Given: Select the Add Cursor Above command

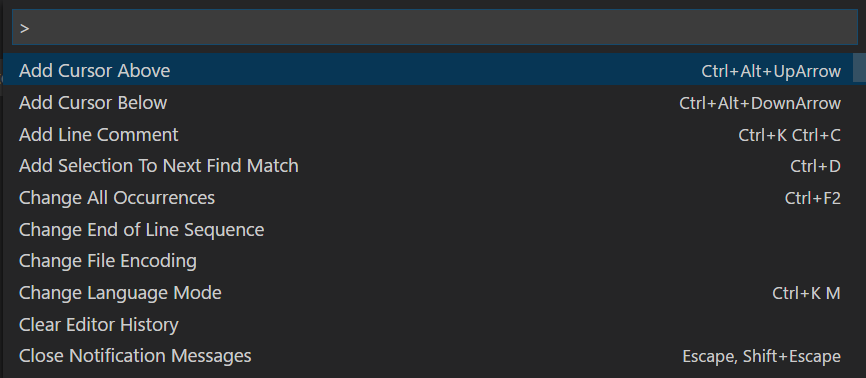Looking at the screenshot, I should pos(428,71).
